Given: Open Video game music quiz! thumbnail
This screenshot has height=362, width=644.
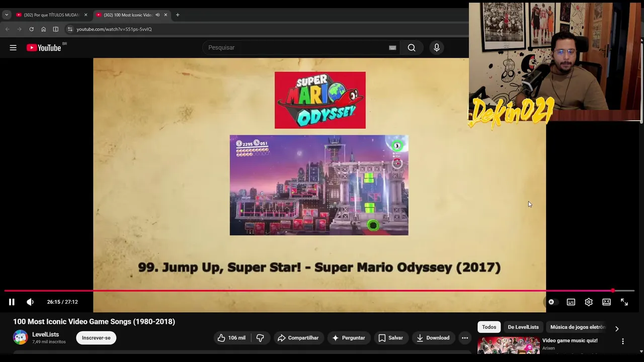Looking at the screenshot, I should 508,345.
